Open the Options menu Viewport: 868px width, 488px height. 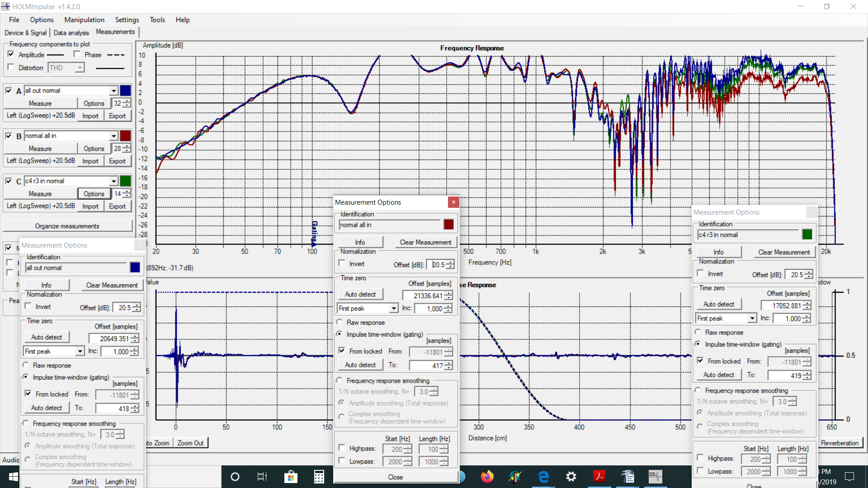42,20
